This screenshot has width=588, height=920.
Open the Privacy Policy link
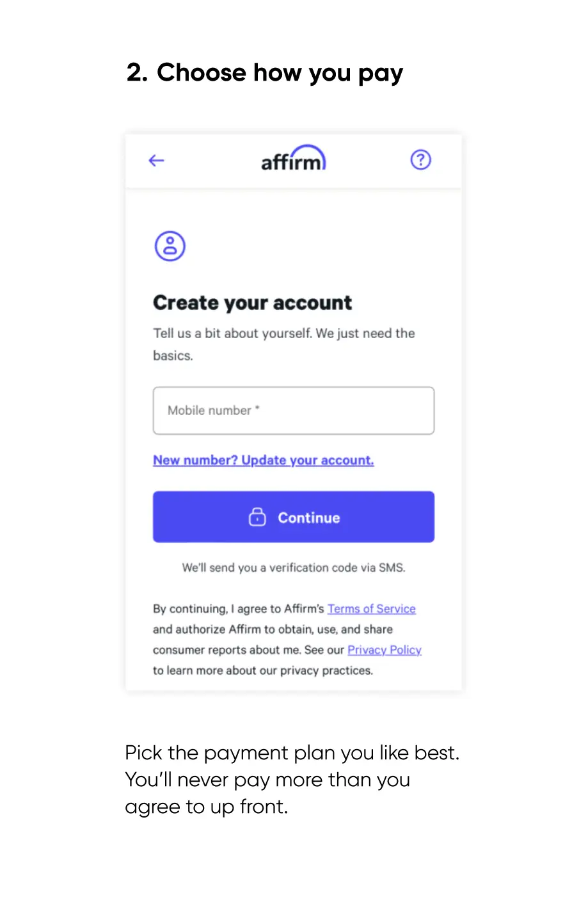point(384,650)
